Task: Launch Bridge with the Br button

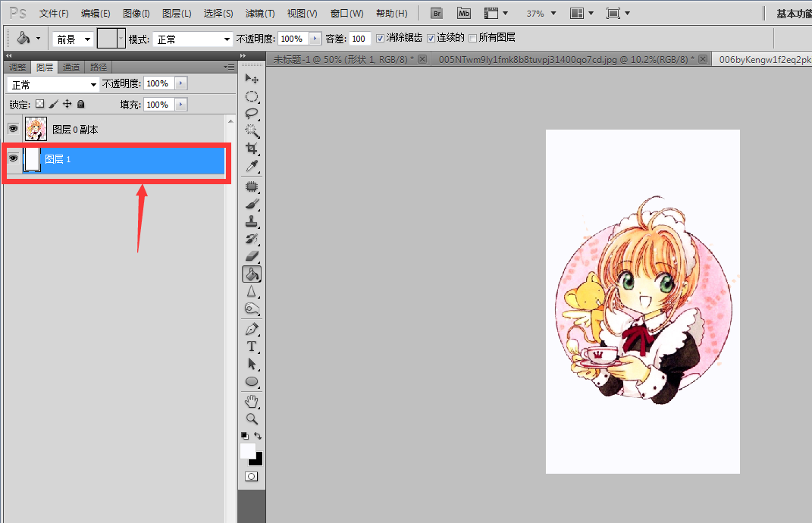Action: pos(437,14)
